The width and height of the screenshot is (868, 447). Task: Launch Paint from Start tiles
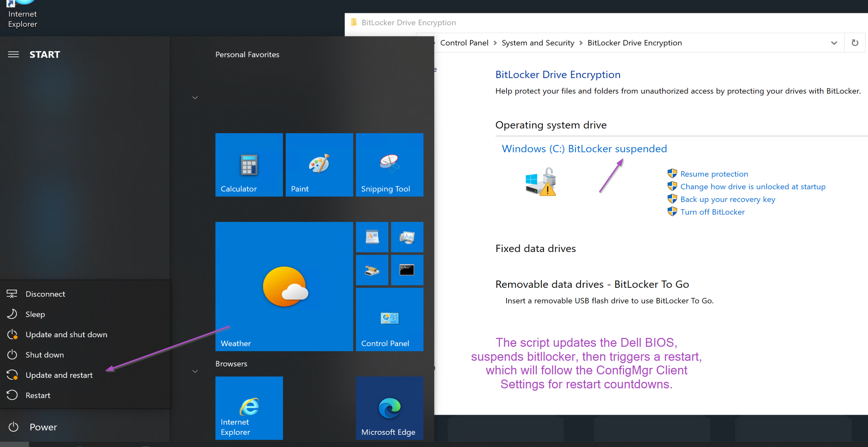(319, 165)
